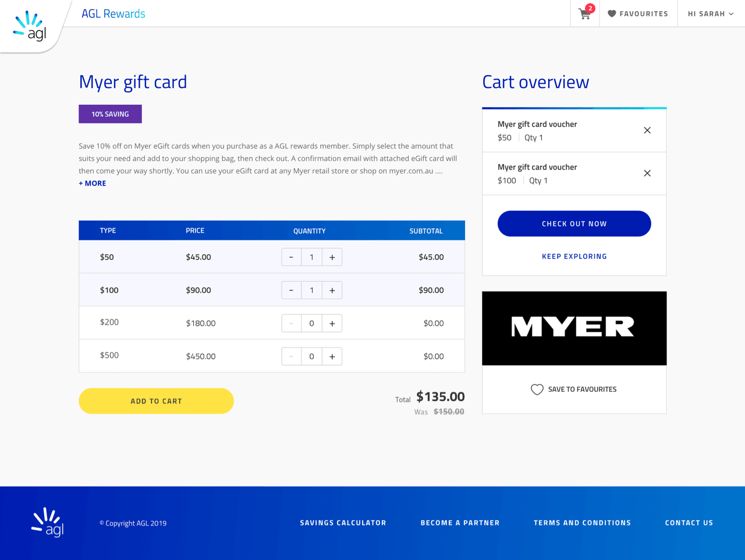The width and height of the screenshot is (745, 560).
Task: Click the Myer brand logo thumbnail
Action: pyautogui.click(x=574, y=328)
